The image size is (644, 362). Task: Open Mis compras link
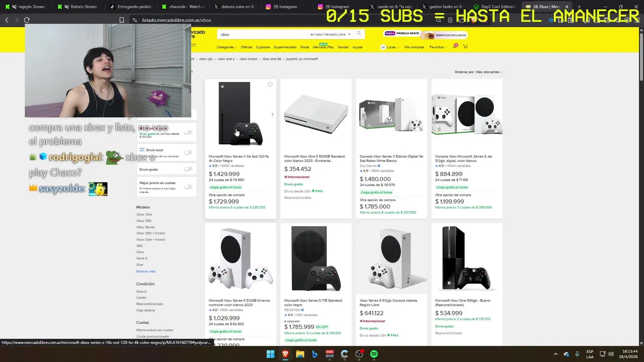pos(414,47)
